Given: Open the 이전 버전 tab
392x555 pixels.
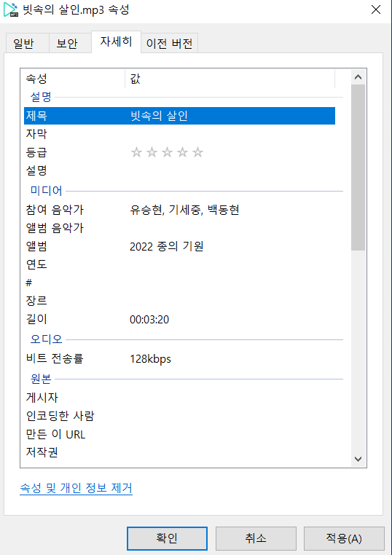Looking at the screenshot, I should click(x=169, y=44).
